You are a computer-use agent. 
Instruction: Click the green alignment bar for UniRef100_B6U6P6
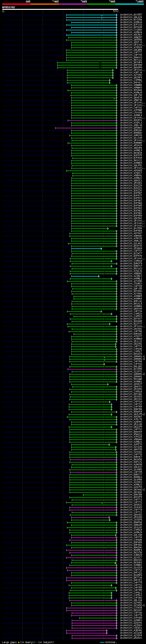click(87, 67)
